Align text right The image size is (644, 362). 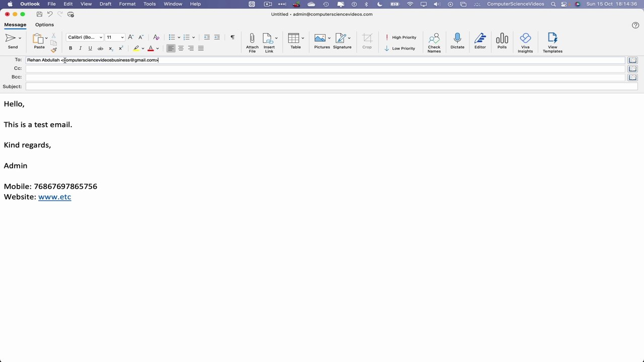point(191,48)
